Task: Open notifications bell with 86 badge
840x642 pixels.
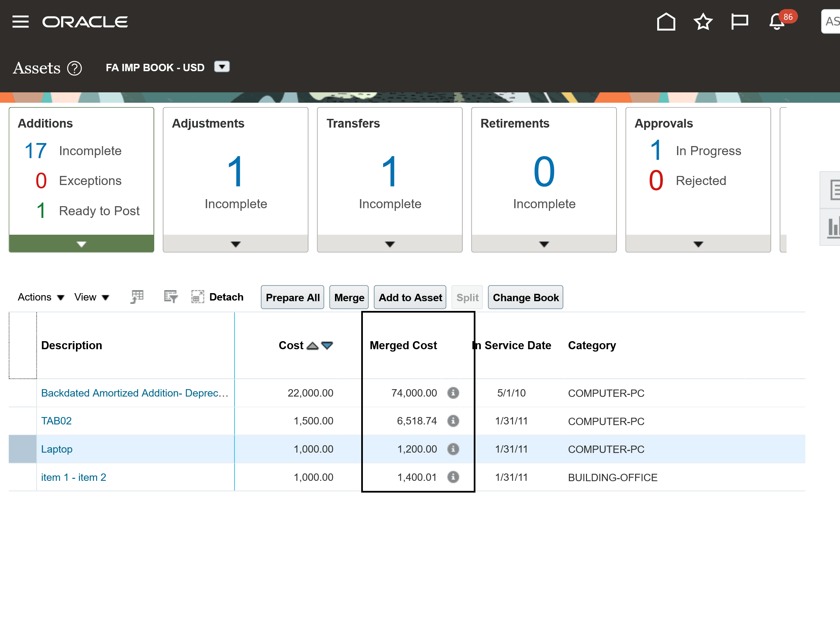Action: 777,21
